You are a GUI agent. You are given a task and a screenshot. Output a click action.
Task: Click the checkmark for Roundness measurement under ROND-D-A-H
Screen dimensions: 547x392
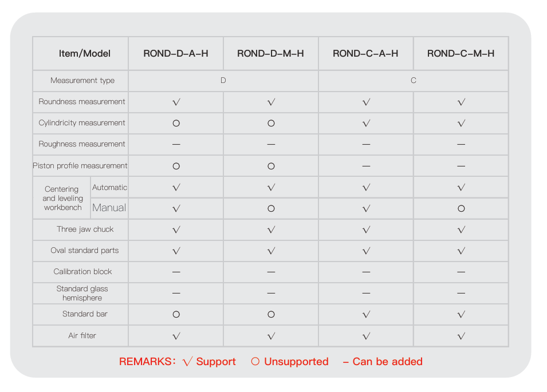176,102
